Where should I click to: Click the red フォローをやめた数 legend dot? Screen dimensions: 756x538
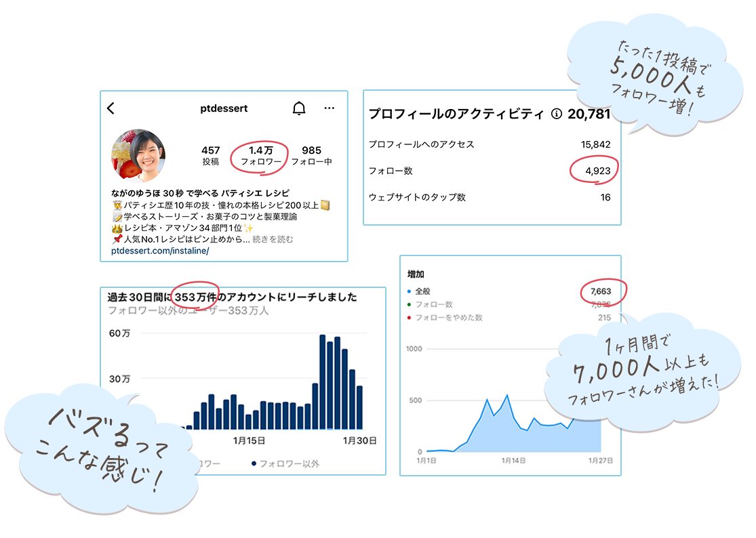410,318
